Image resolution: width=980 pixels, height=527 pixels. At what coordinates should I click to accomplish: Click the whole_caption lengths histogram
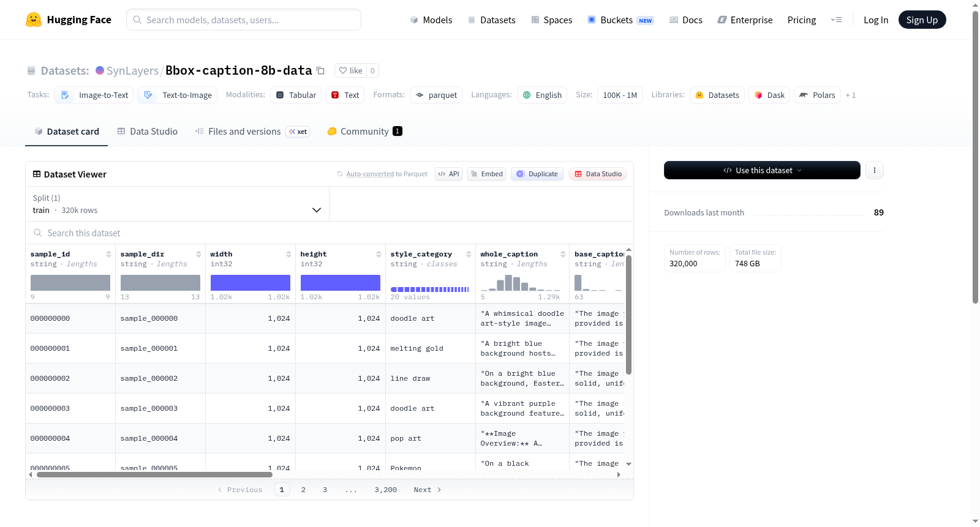click(x=521, y=283)
